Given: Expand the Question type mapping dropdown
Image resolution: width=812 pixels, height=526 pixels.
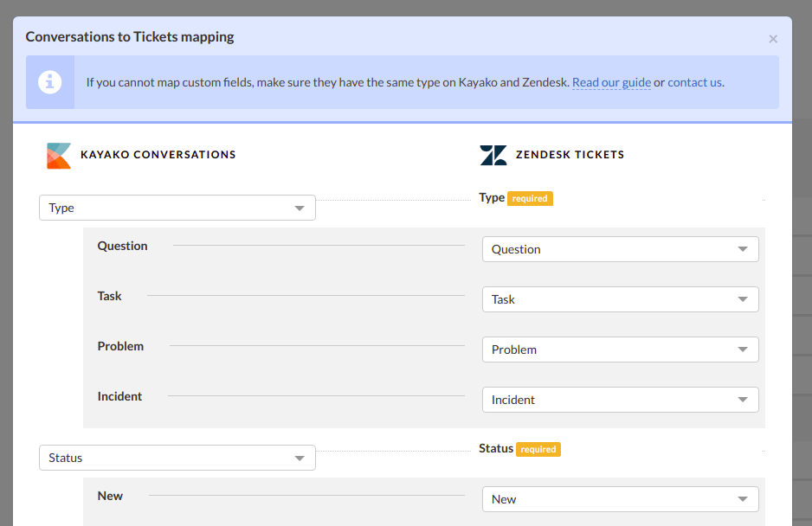Looking at the screenshot, I should 621,249.
